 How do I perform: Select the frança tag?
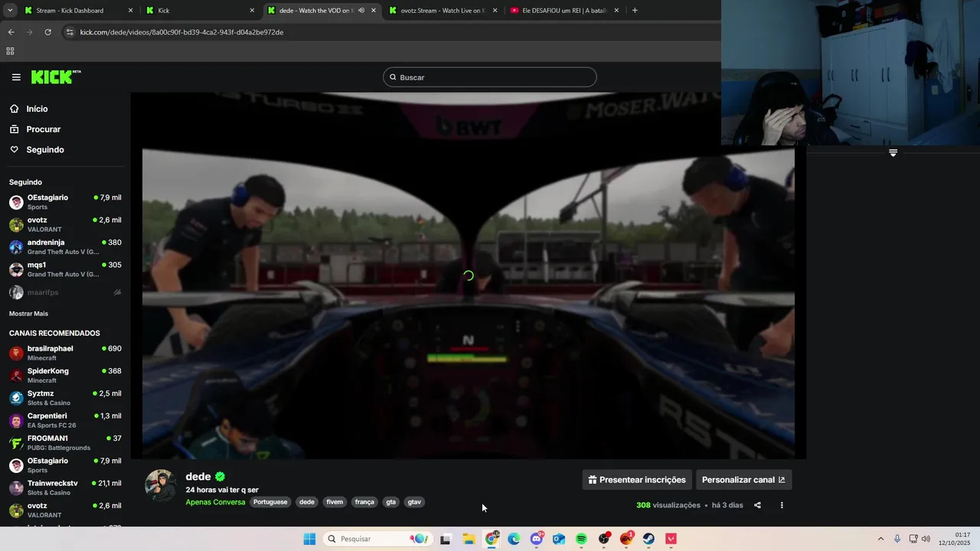(364, 502)
